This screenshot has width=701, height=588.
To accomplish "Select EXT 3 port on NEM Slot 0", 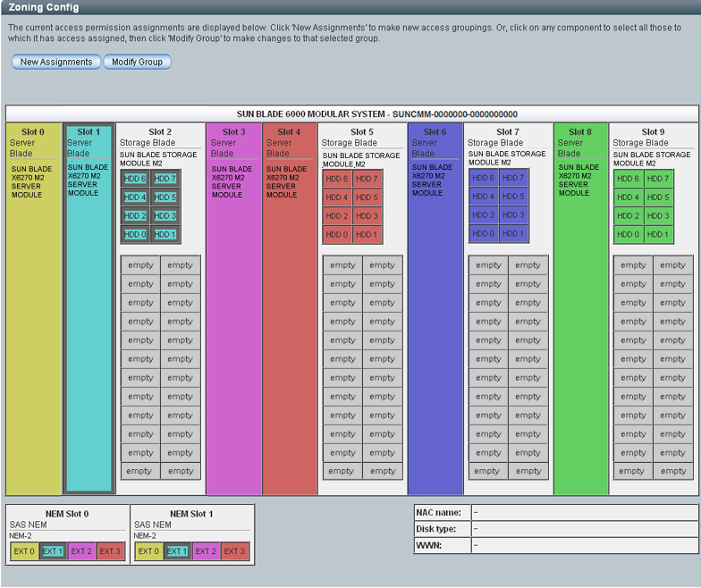I will tap(110, 551).
